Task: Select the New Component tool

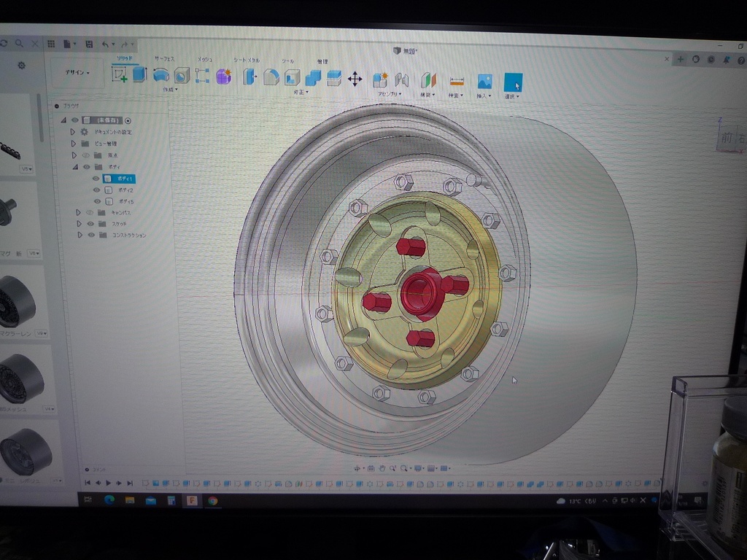Action: 380,79
